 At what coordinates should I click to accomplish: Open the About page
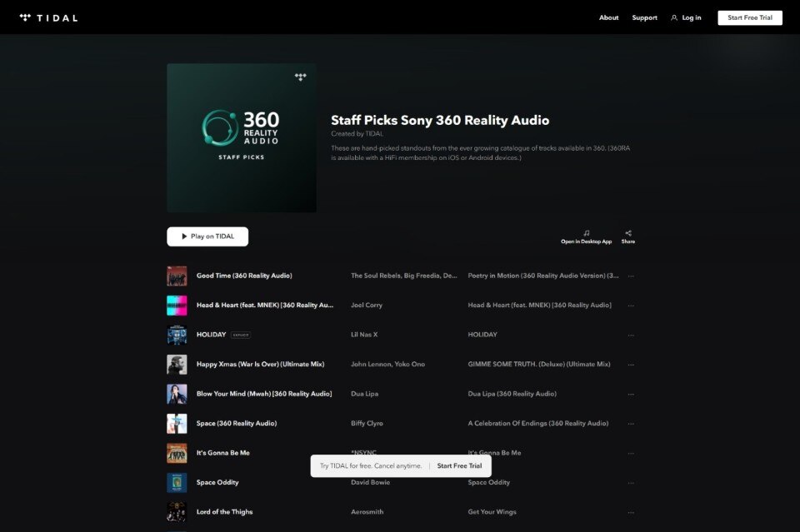click(x=608, y=17)
